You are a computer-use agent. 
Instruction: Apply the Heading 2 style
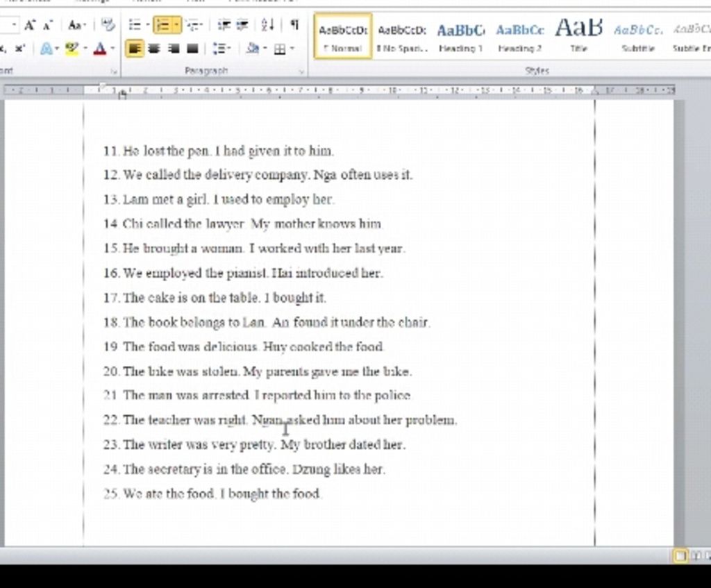(x=519, y=36)
